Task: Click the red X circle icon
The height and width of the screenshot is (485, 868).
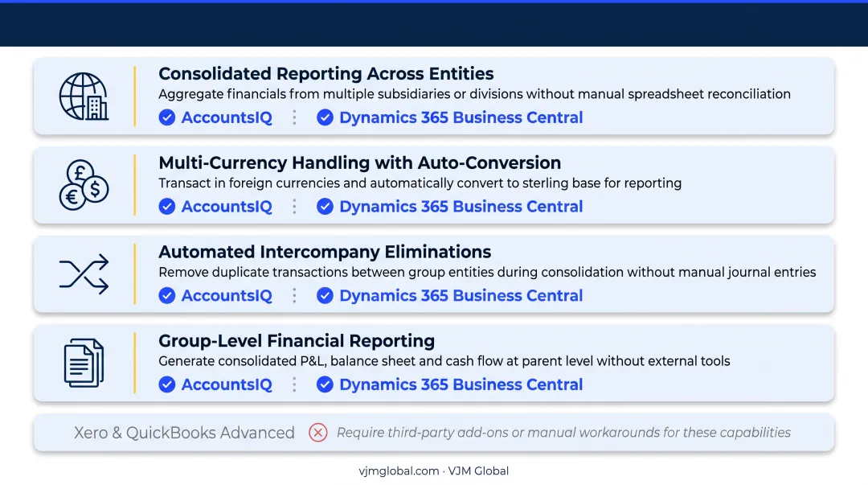Action: coord(318,433)
